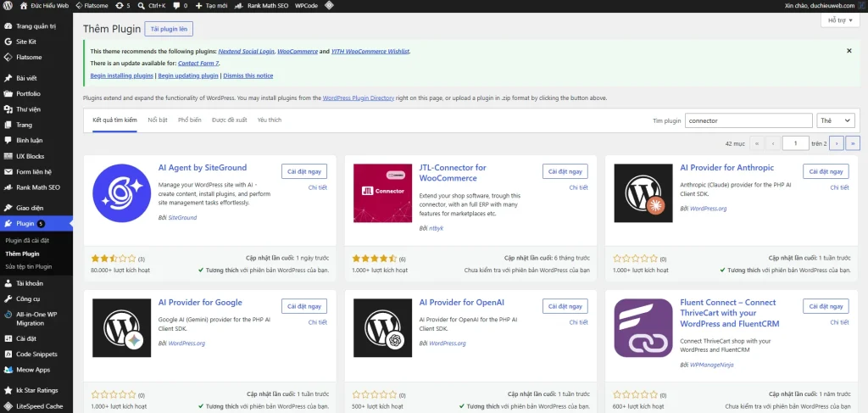Viewport: 868px width, 413px height.
Task: Switch to Kết quả tìm kiếm tab
Action: (x=114, y=120)
